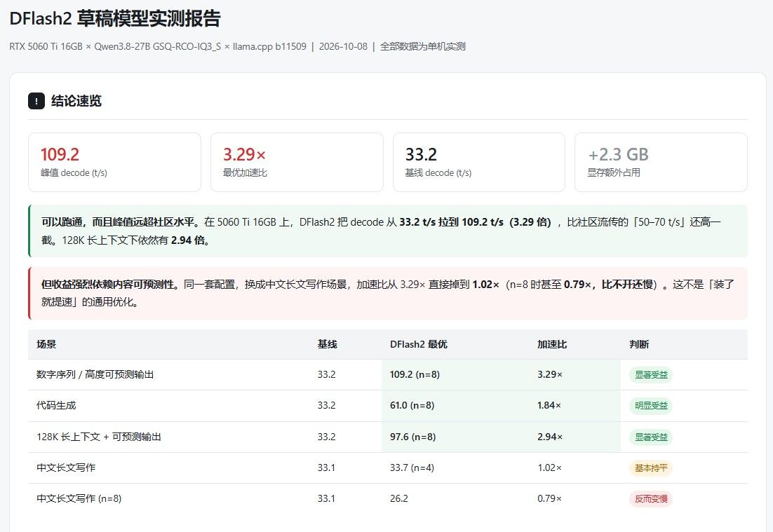Click the 峰值 decode (t/s) label
Image resolution: width=773 pixels, height=532 pixels.
74,173
